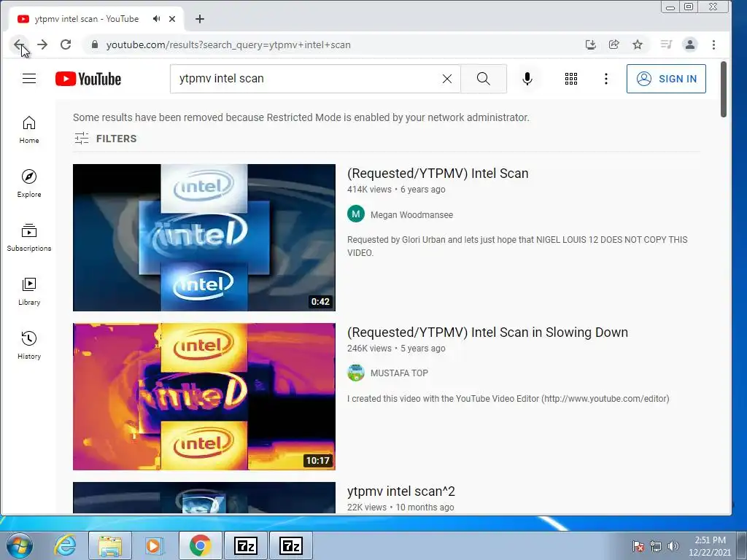The width and height of the screenshot is (747, 560).
Task: Click the page vertical scrollbar thumb
Action: (x=723, y=89)
